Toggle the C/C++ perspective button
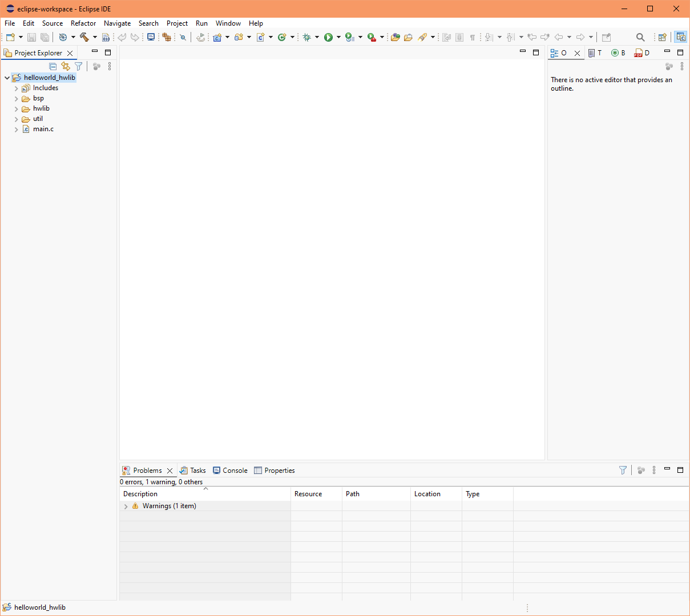The height and width of the screenshot is (616, 690). click(x=680, y=37)
